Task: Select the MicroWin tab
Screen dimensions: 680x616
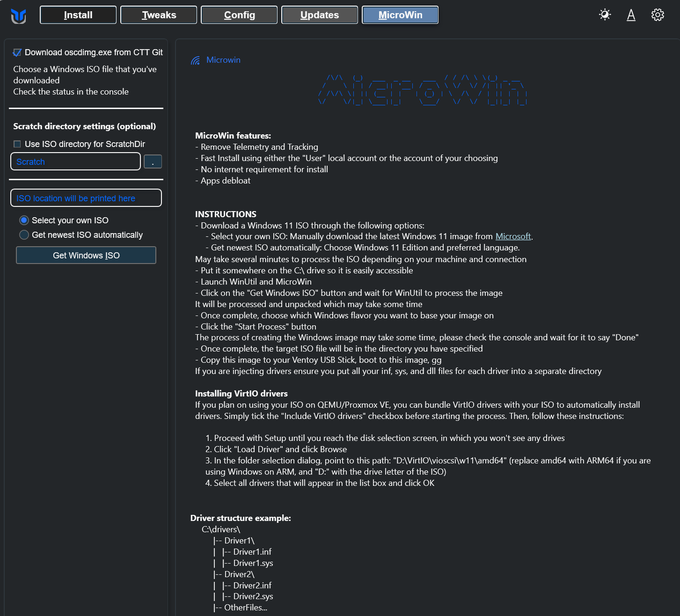Action: pos(400,15)
